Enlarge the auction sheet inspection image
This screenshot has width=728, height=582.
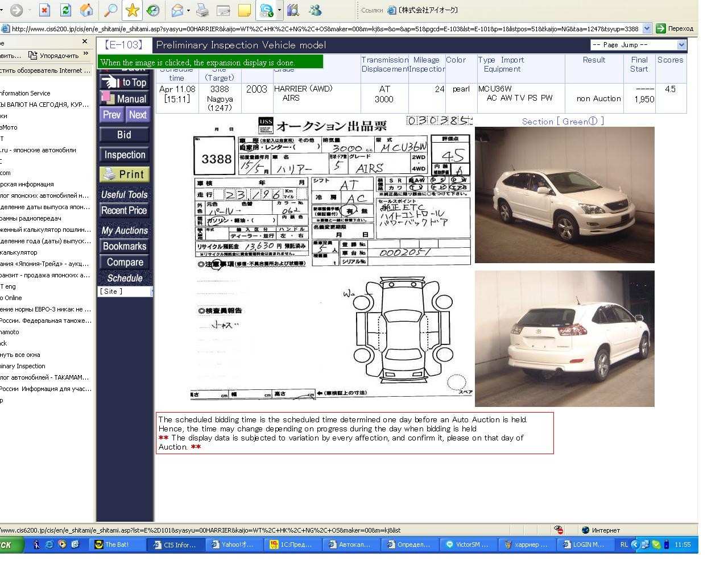[x=332, y=257]
